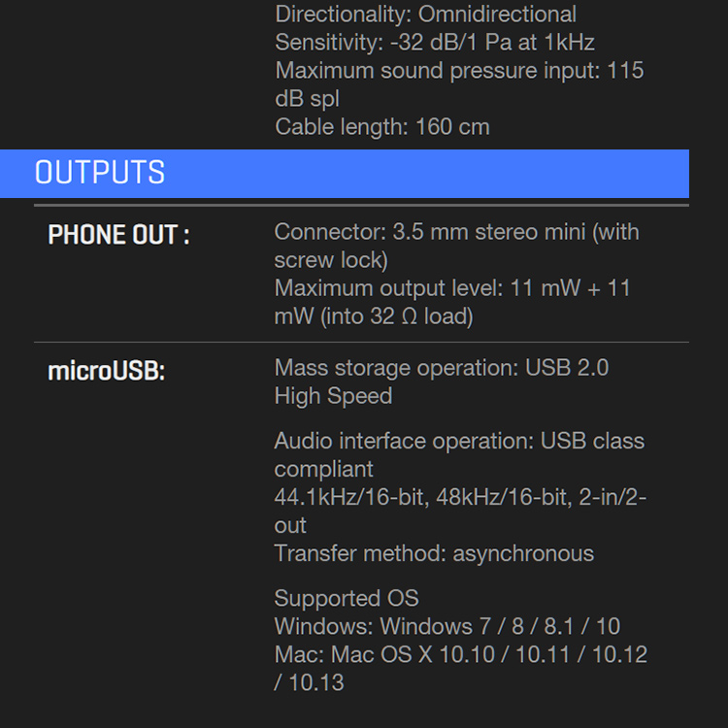Click the Cable length: 160 cm text
Screen dimensions: 728x728
point(382,127)
